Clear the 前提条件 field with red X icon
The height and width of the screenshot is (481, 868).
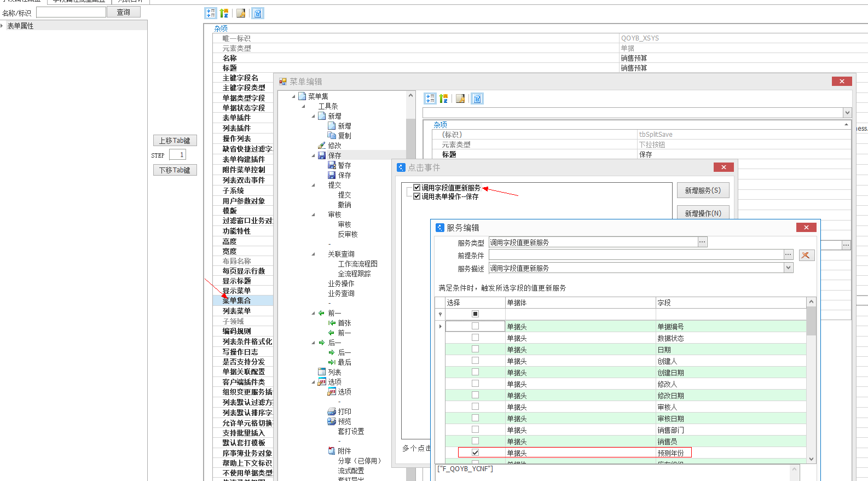tap(806, 255)
